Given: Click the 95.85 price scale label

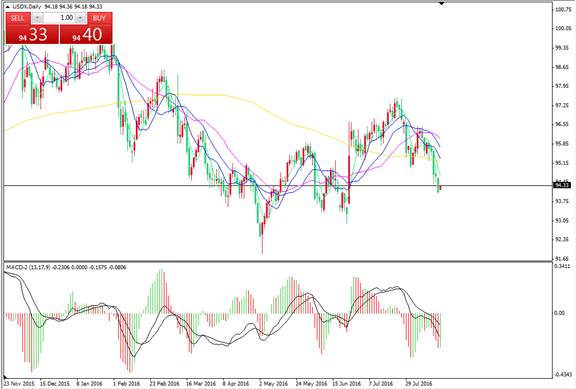Looking at the screenshot, I should pos(562,144).
